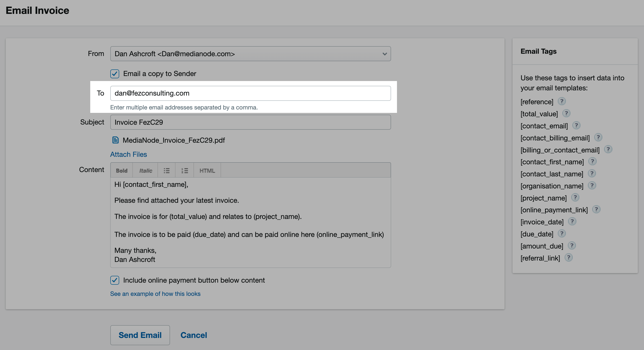Disable Include online payment button below content

114,280
